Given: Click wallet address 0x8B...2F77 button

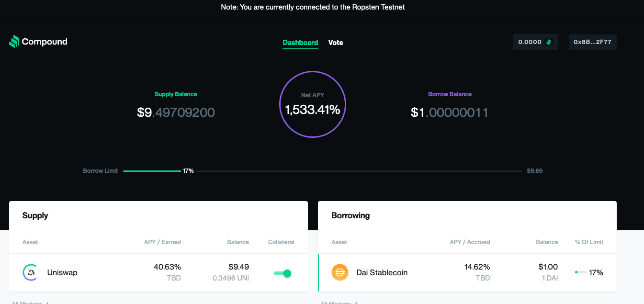Looking at the screenshot, I should (593, 42).
